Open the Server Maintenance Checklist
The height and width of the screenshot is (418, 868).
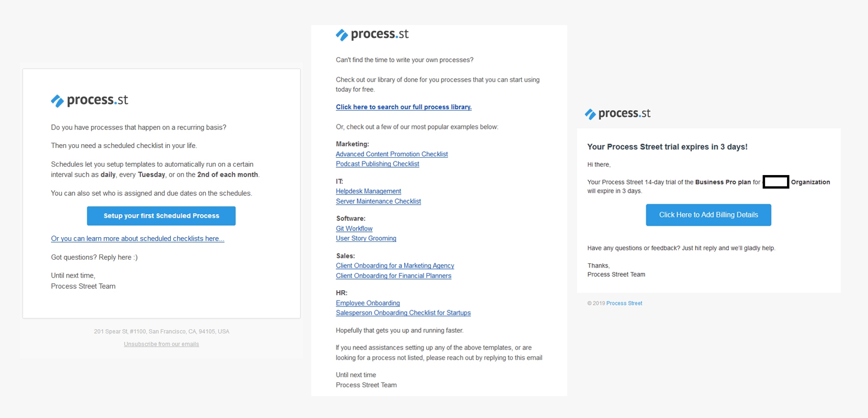point(378,201)
